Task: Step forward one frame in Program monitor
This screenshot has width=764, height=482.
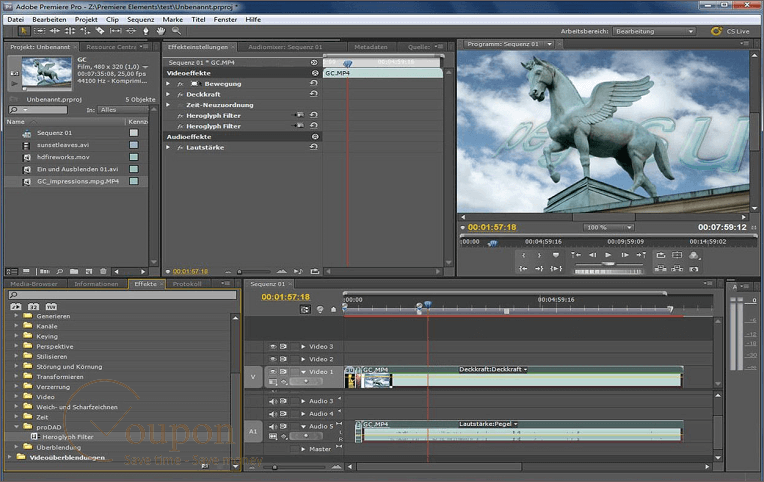Action: [x=625, y=255]
